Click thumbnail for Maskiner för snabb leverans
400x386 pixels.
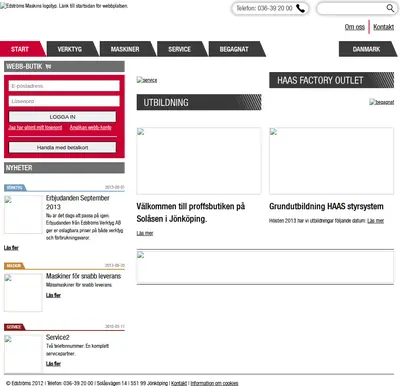pyautogui.click(x=23, y=292)
